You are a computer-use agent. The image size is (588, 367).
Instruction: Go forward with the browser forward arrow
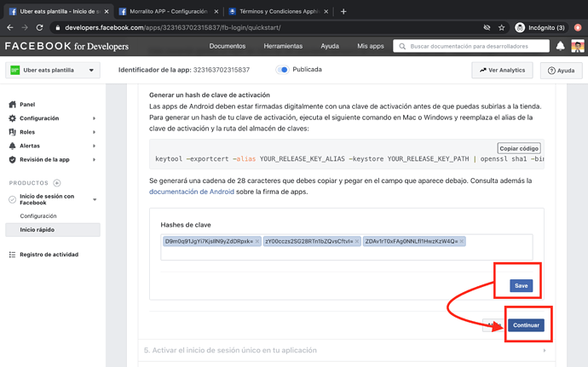25,27
